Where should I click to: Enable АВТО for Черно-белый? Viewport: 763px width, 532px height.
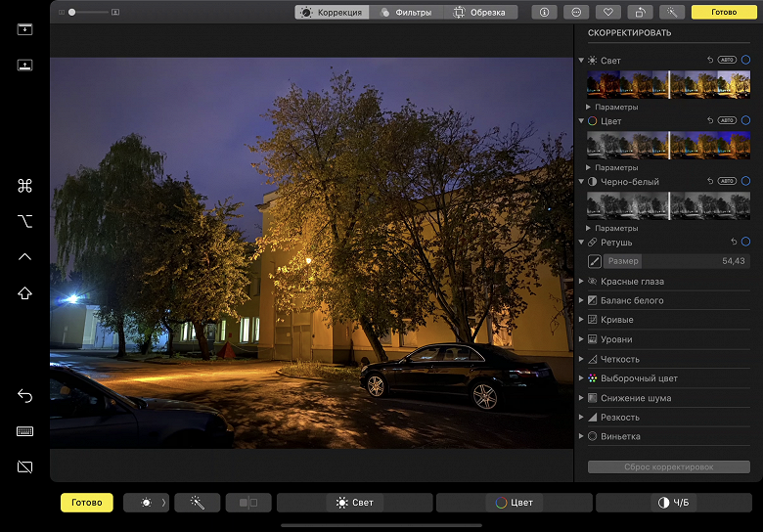tap(727, 181)
